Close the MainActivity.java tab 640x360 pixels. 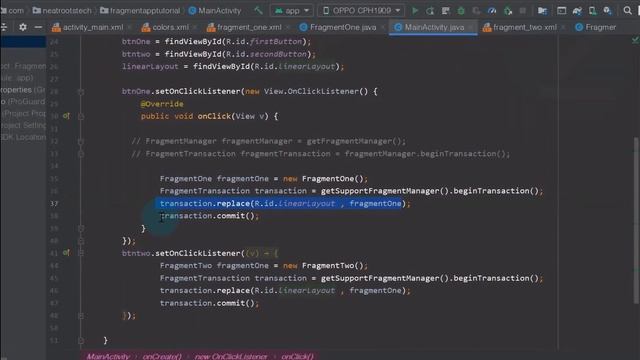[471, 27]
